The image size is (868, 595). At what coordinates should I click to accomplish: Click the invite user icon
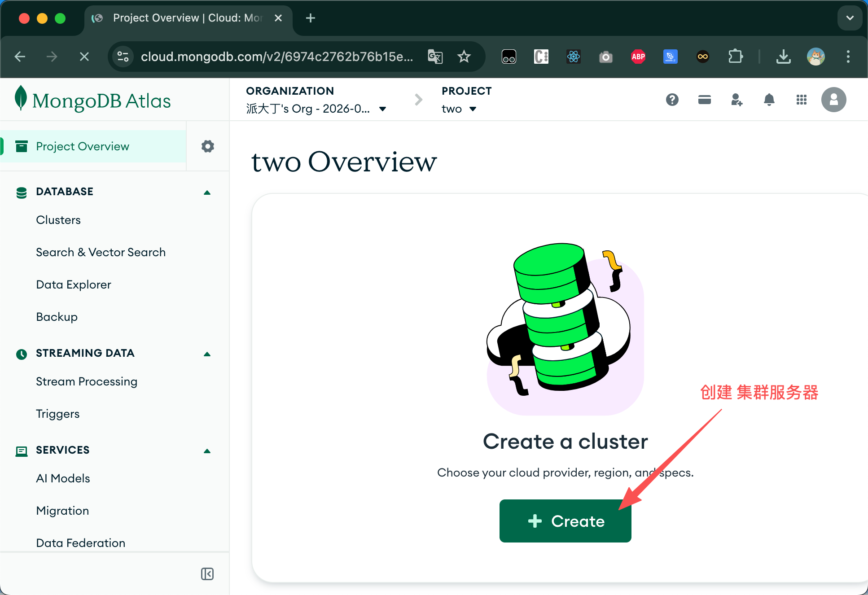pyautogui.click(x=736, y=100)
